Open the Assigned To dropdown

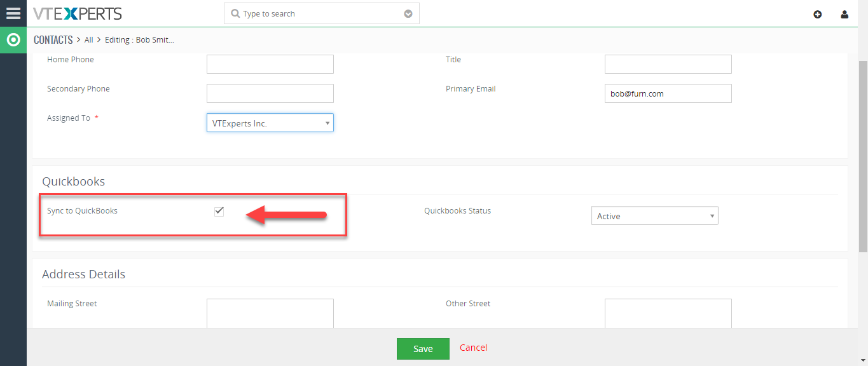(x=270, y=123)
